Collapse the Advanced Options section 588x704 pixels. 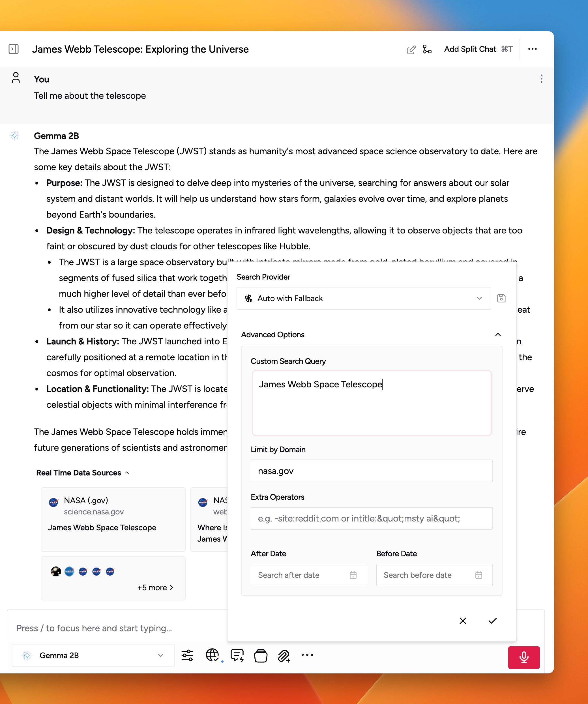click(498, 334)
